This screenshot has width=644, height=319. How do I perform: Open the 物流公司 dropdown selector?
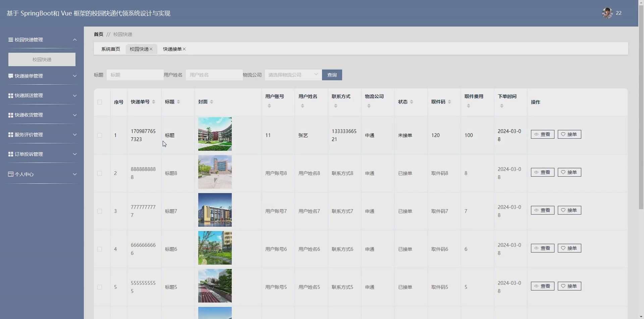click(x=293, y=75)
